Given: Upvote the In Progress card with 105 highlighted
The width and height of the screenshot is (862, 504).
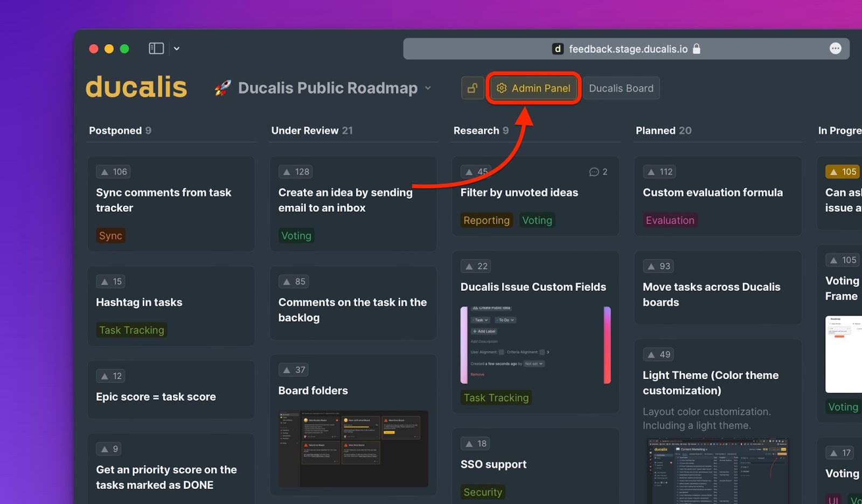Looking at the screenshot, I should tap(843, 172).
